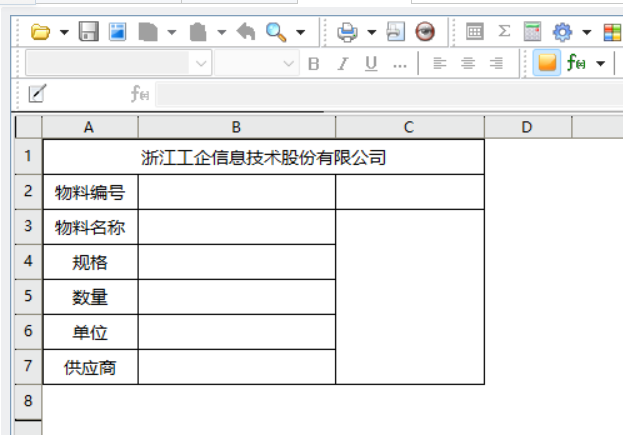
Task: Toggle Underline formatting
Action: tap(371, 64)
